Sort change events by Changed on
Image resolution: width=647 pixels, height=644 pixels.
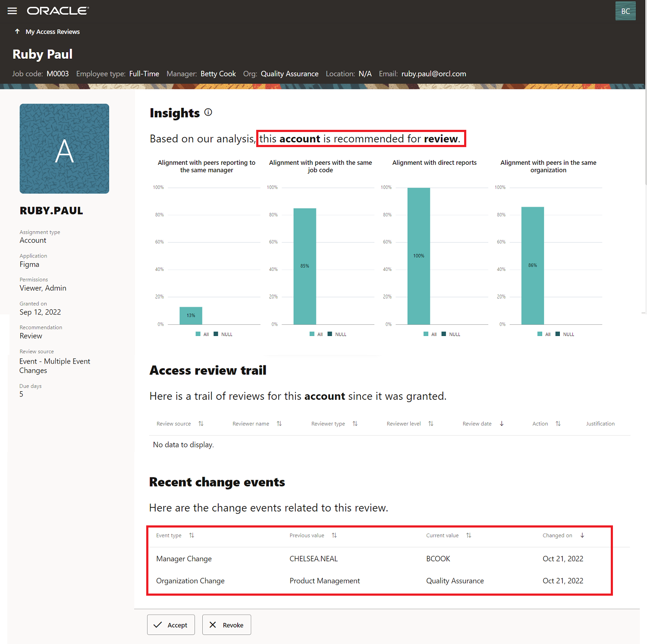(x=582, y=535)
